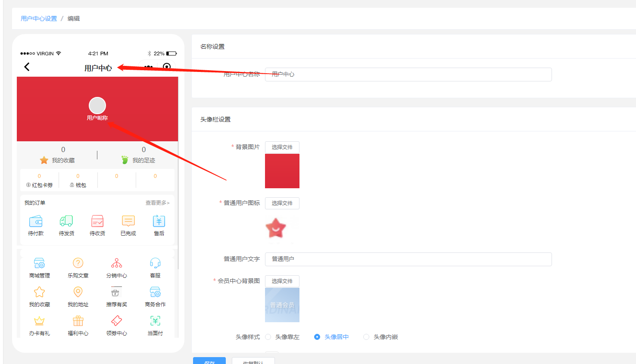636x364 pixels.
Task: Click 我的订单 heading
Action: pos(35,203)
